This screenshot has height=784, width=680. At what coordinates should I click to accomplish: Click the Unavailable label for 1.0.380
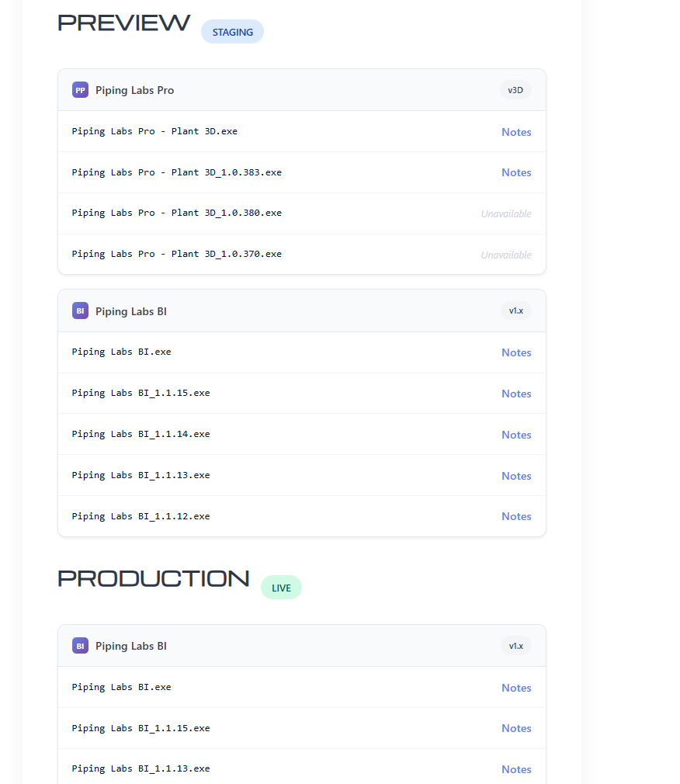point(506,213)
